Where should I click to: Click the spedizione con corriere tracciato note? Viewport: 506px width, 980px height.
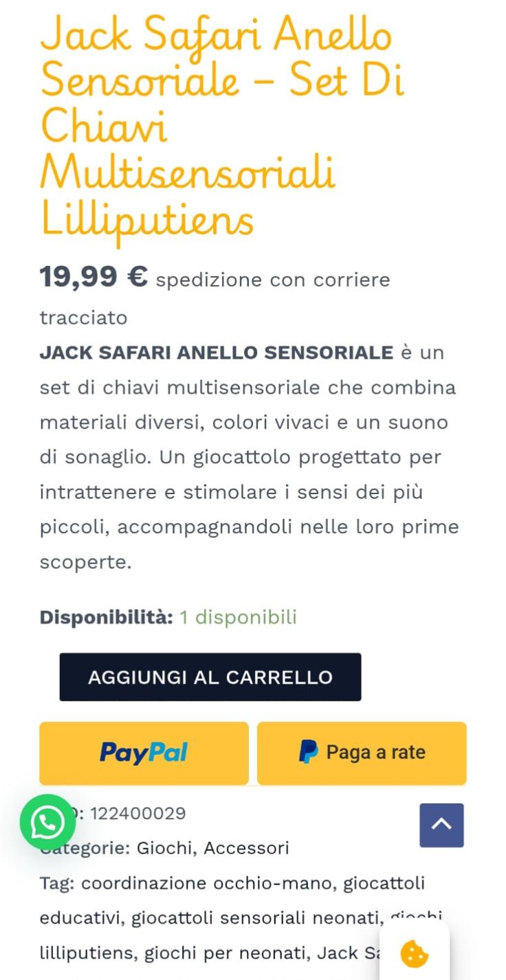click(x=272, y=281)
